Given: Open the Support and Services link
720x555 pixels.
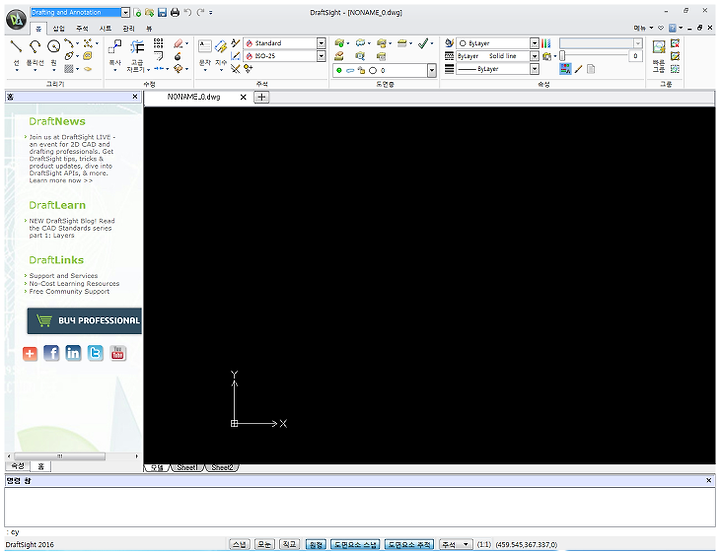Looking at the screenshot, I should pyautogui.click(x=63, y=275).
